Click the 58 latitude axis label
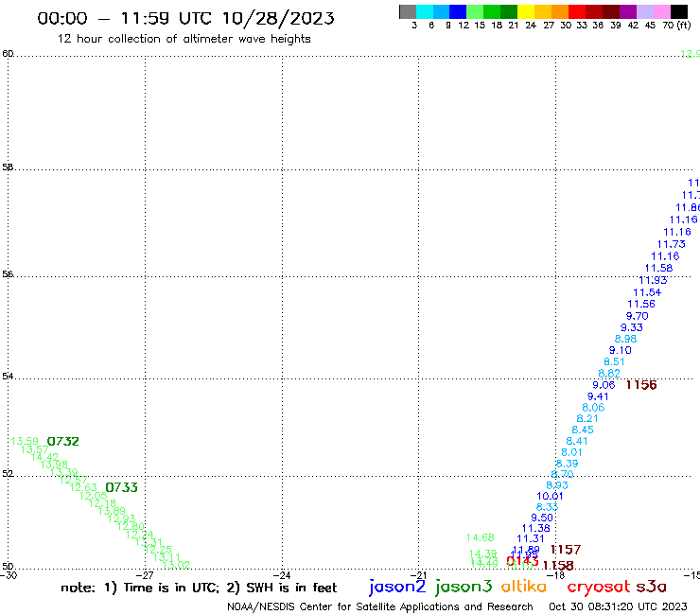 8,167
